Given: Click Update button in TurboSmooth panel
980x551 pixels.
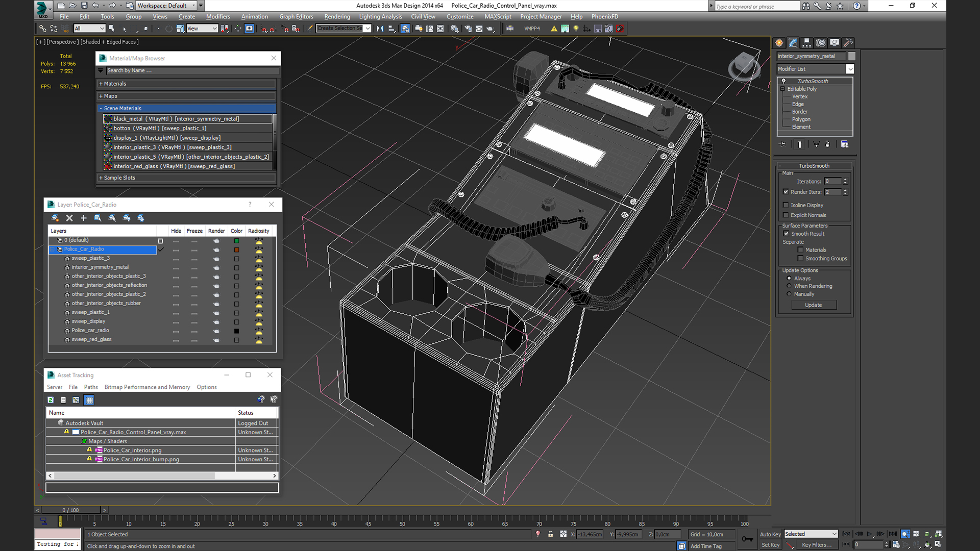Looking at the screenshot, I should pyautogui.click(x=814, y=305).
